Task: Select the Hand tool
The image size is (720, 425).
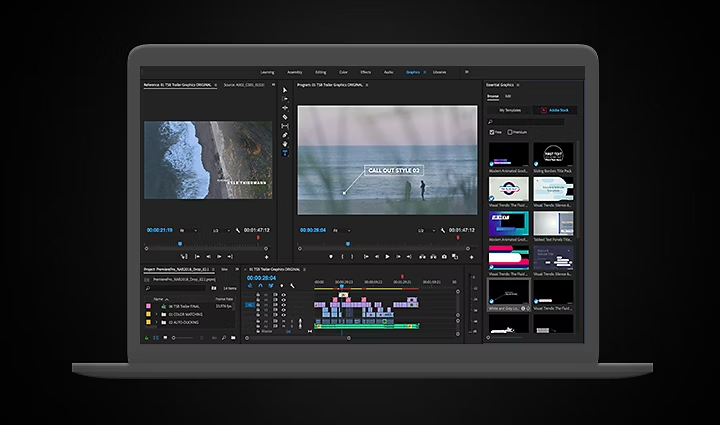Action: [x=285, y=144]
